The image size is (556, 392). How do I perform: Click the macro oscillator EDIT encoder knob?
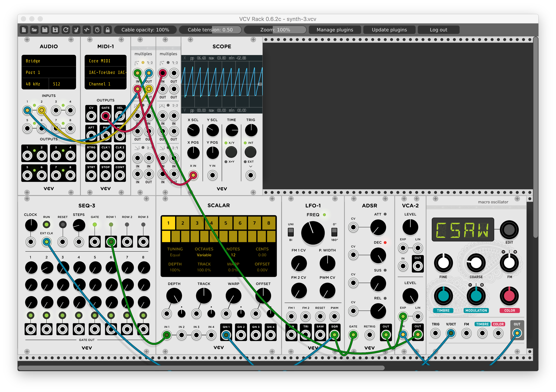pos(509,230)
